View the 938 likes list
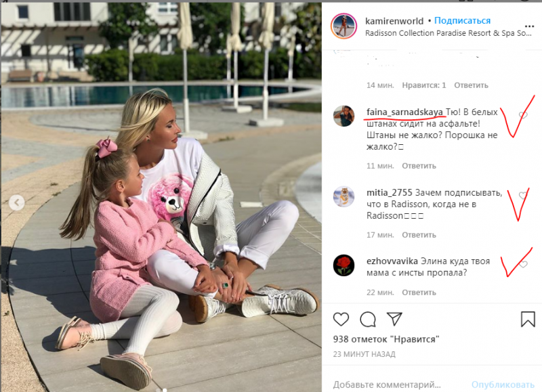This screenshot has width=542, height=392. pyautogui.click(x=386, y=339)
